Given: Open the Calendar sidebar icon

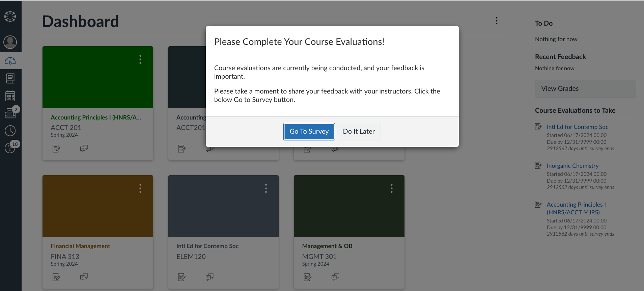Looking at the screenshot, I should (10, 96).
